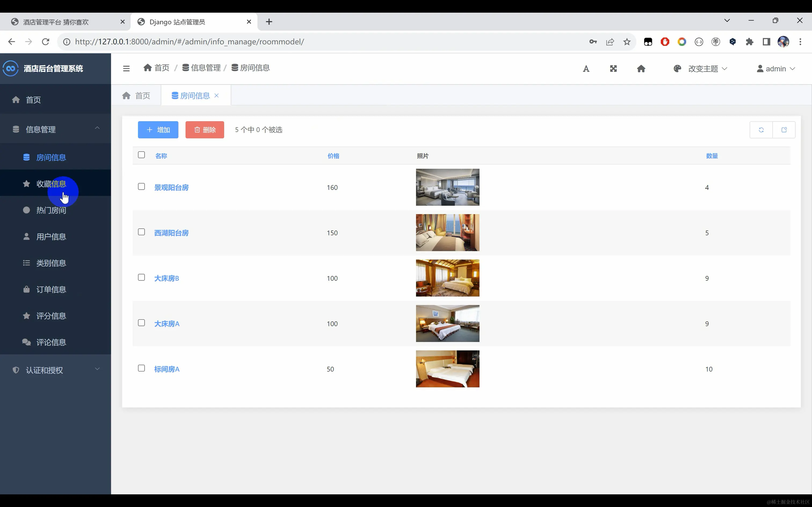Select the checkbox for 景观阳台房
The width and height of the screenshot is (812, 507).
click(141, 186)
